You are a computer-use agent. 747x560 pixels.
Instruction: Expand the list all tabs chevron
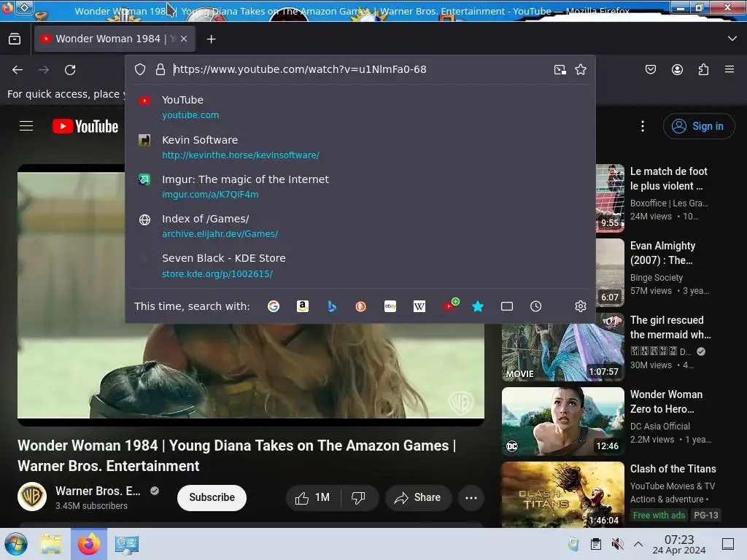732,39
